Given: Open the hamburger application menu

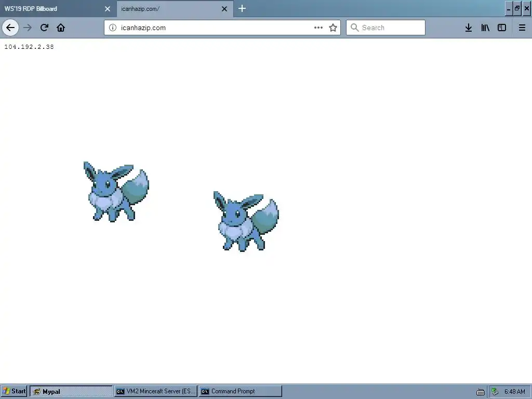Looking at the screenshot, I should pos(522,28).
